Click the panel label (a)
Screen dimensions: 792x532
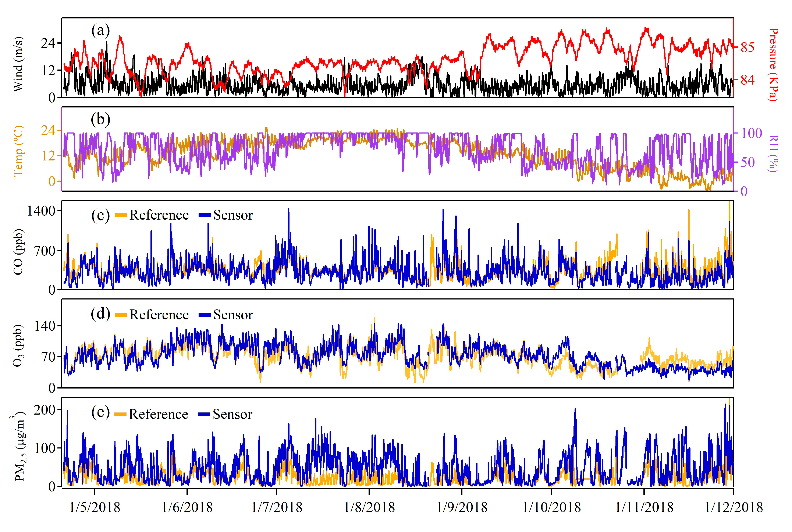(x=100, y=31)
